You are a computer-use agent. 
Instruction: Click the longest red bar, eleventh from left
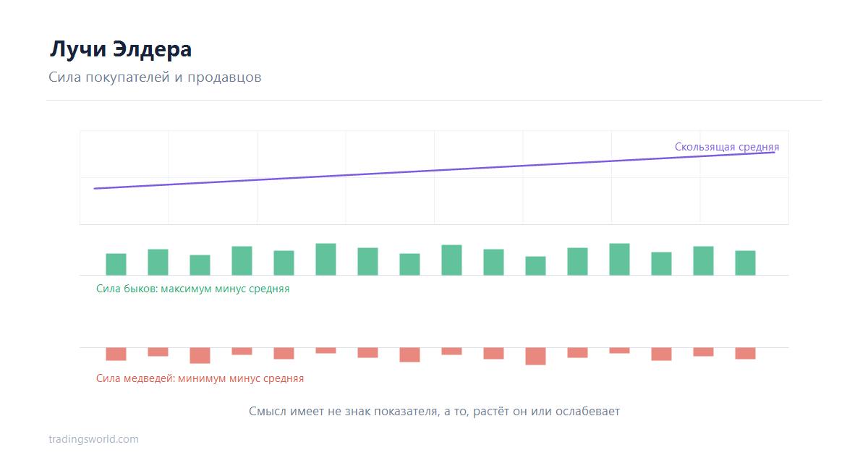[535, 356]
